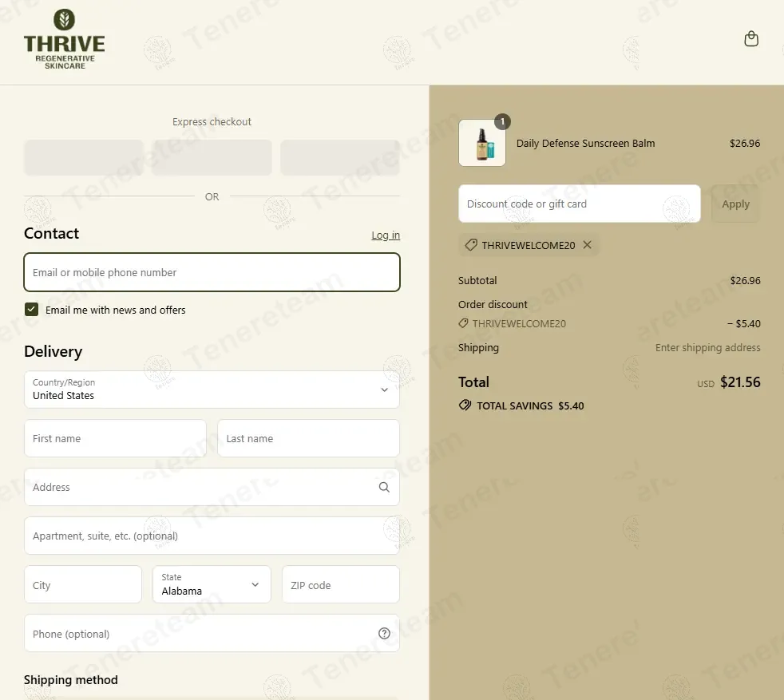Image resolution: width=784 pixels, height=700 pixels.
Task: Focus the Discount code or gift card field
Action: tap(580, 204)
